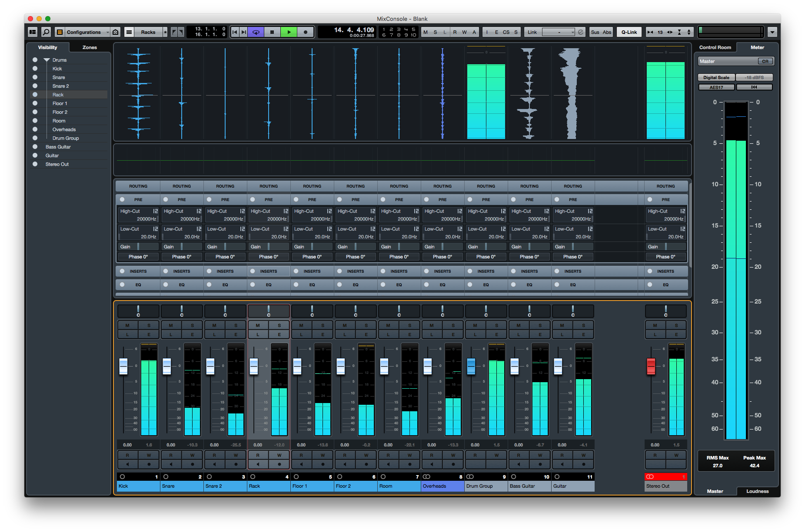Image resolution: width=805 pixels, height=532 pixels.
Task: Click the Racks button
Action: [147, 32]
